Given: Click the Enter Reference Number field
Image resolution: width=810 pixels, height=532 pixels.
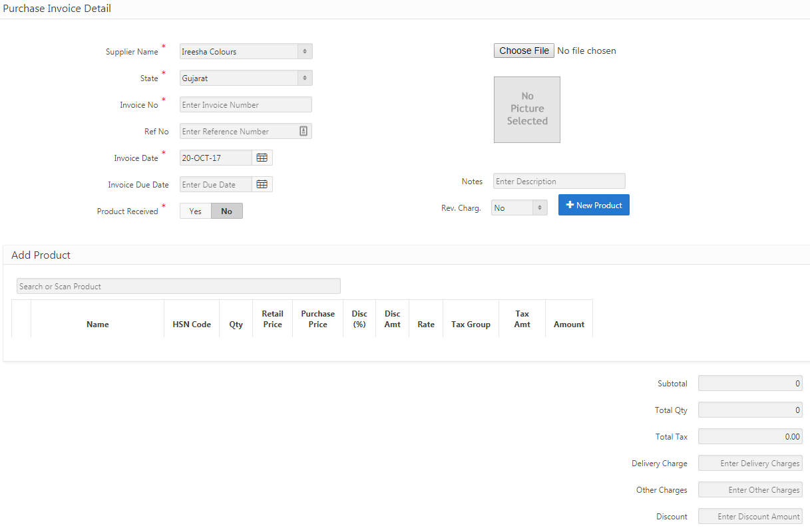Looking at the screenshot, I should (238, 131).
